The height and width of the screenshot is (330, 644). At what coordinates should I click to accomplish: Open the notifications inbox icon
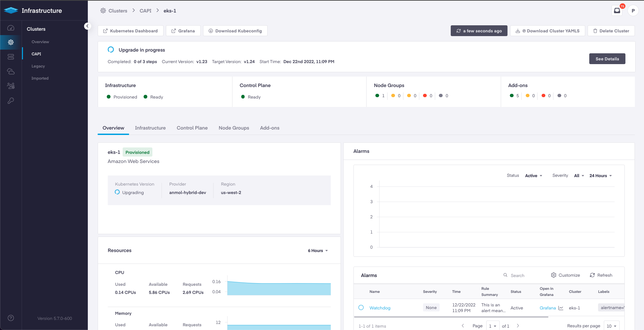[617, 10]
